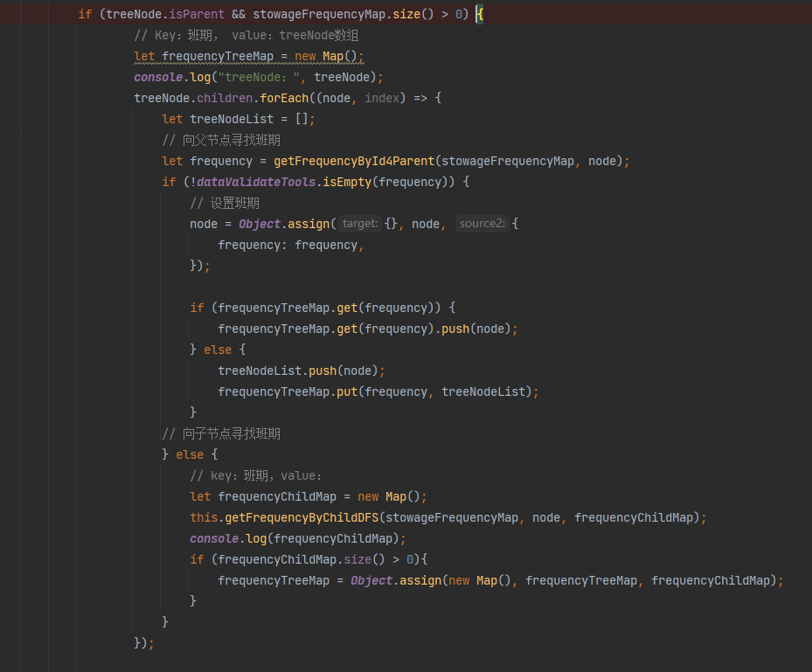Click '} else {' below 向子节点 comment
The width and height of the screenshot is (812, 672).
coord(190,454)
